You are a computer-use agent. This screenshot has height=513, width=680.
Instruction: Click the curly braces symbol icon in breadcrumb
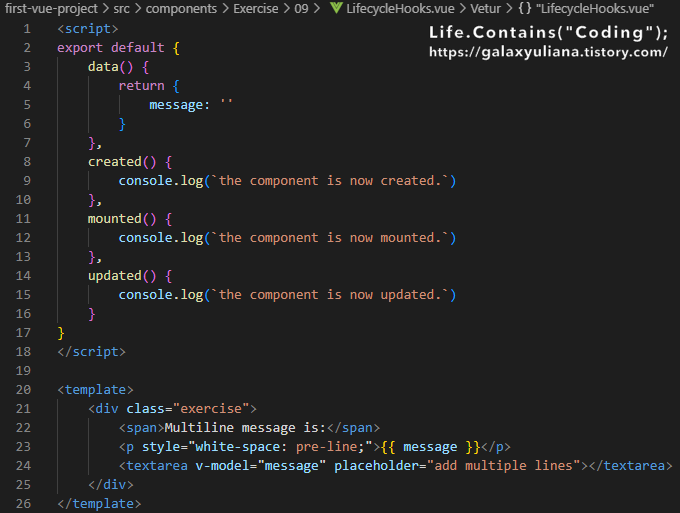point(525,8)
